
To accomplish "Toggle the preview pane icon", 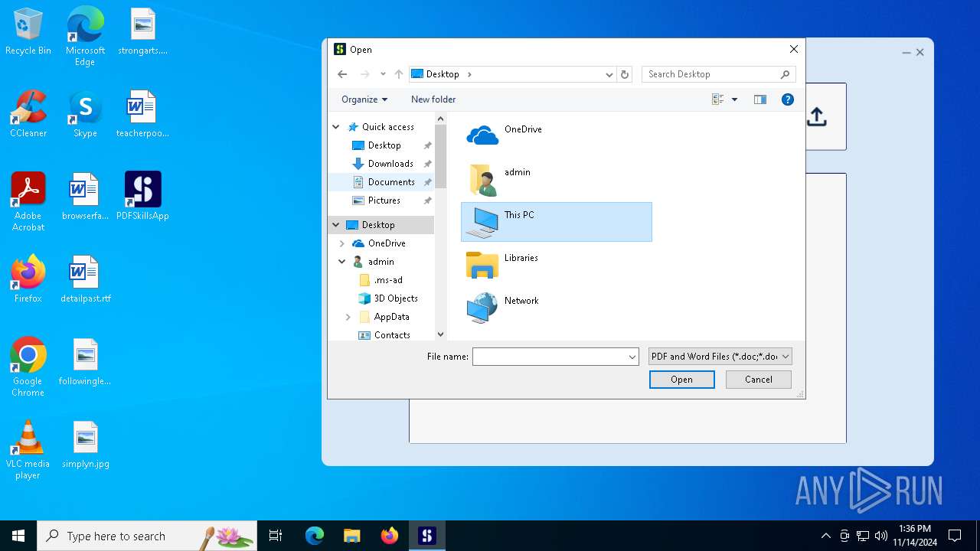I will click(x=759, y=99).
